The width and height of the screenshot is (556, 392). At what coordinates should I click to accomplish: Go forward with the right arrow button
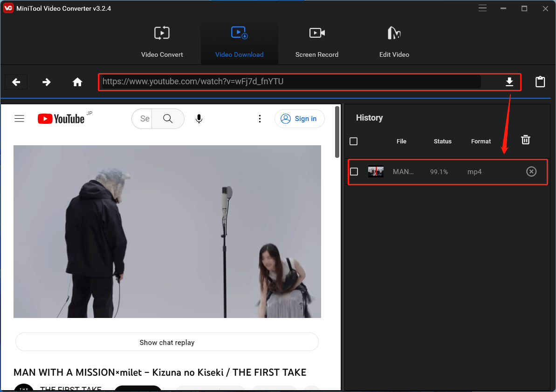click(x=47, y=82)
